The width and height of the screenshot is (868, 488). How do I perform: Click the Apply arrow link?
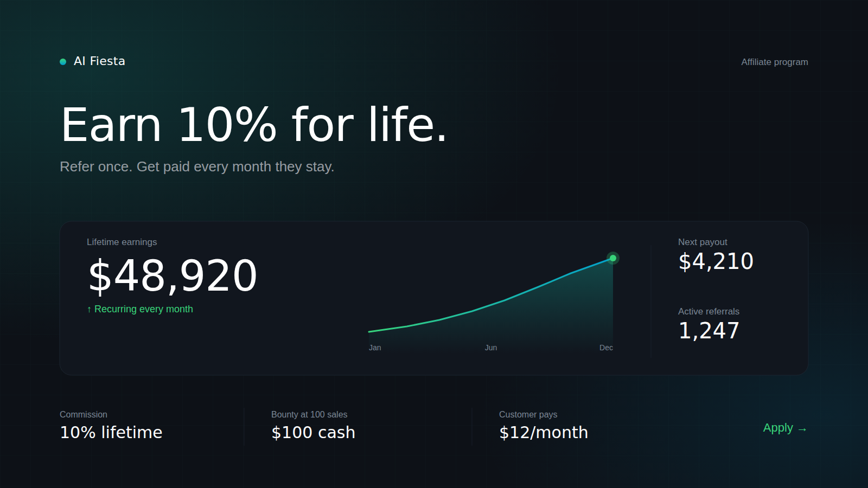tap(785, 428)
